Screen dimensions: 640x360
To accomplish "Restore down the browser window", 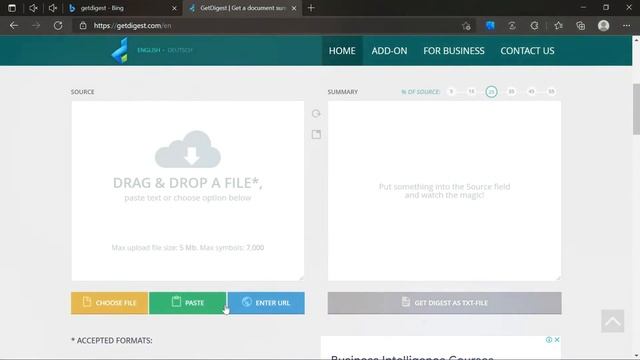I will (606, 8).
